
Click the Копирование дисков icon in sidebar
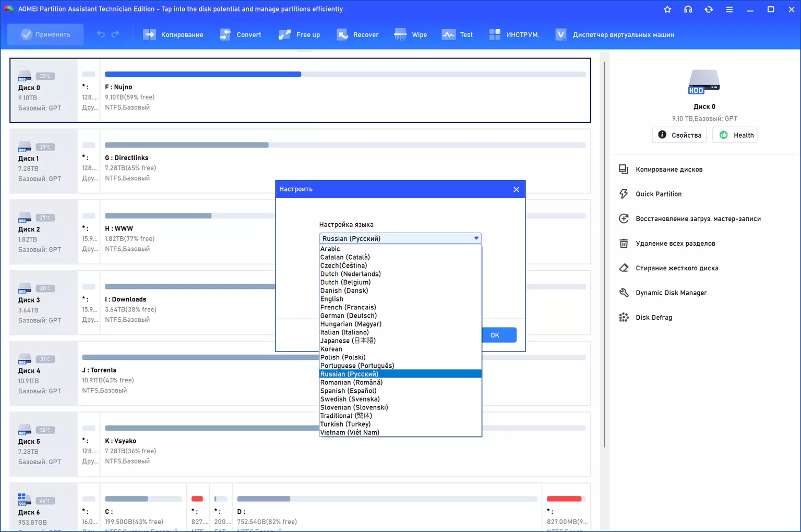(624, 169)
